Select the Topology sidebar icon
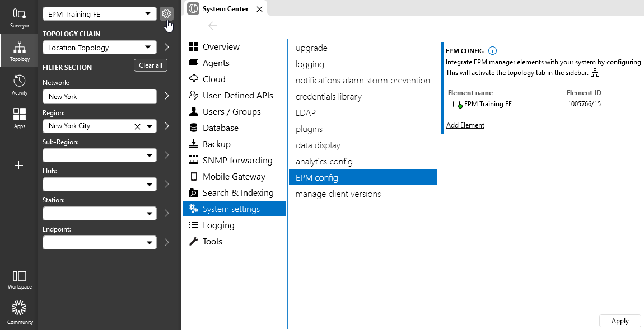This screenshot has height=330, width=644. 19,51
